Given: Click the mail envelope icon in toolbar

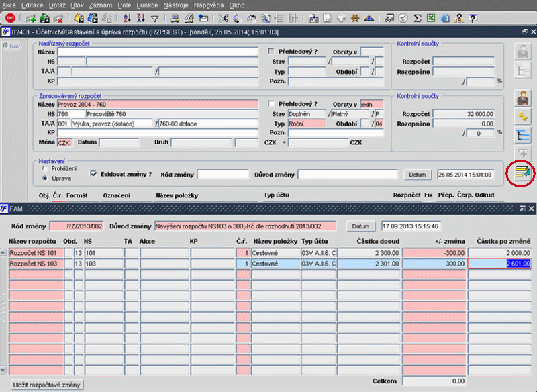Looking at the screenshot, I should tap(203, 18).
